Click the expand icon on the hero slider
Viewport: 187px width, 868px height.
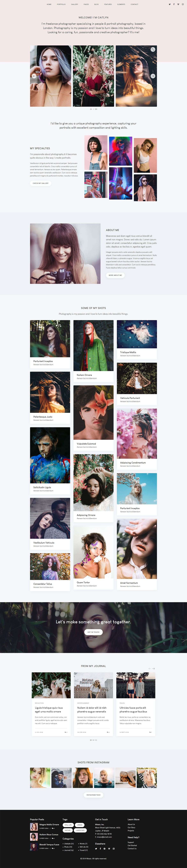pos(153,50)
